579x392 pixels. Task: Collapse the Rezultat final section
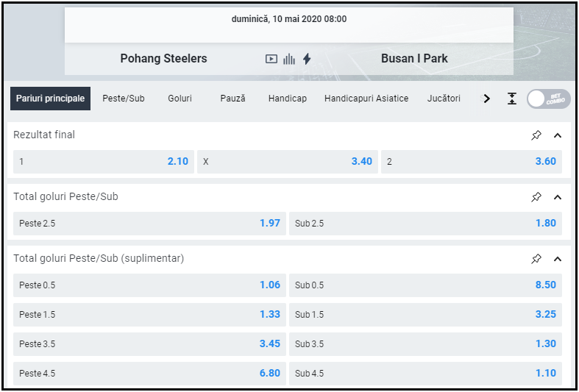pyautogui.click(x=557, y=135)
